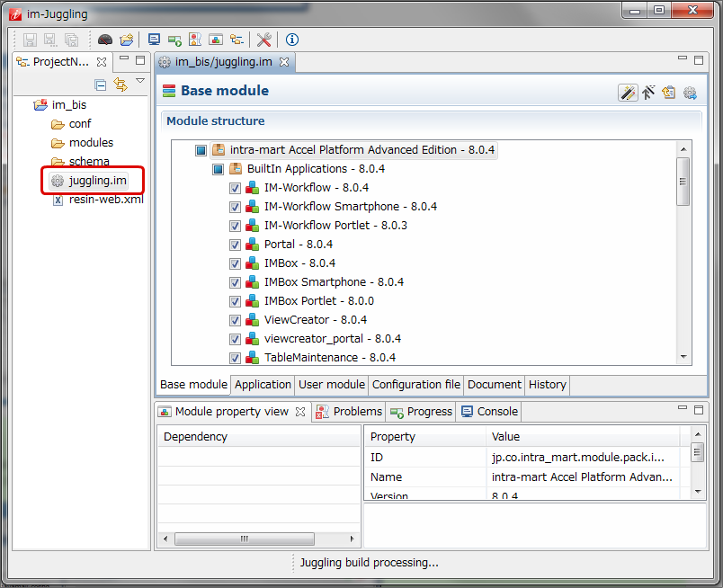
Task: Click the Save icon in the toolbar
Action: [x=30, y=40]
